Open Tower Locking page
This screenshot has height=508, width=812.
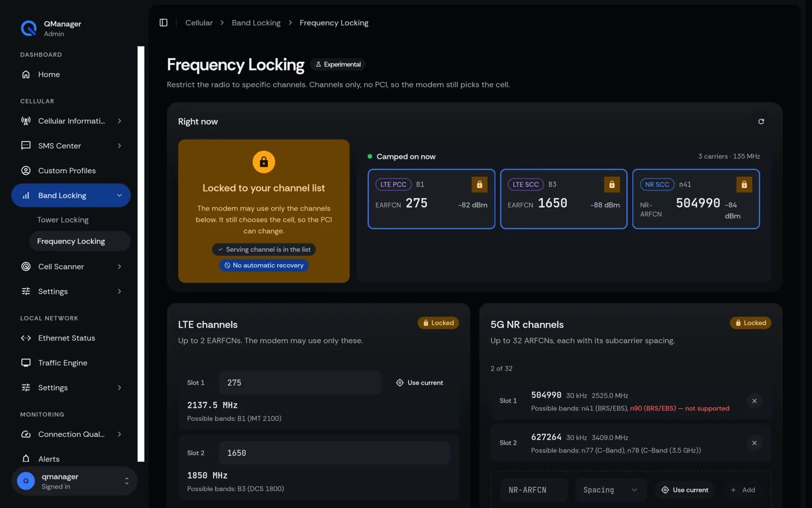tap(63, 220)
